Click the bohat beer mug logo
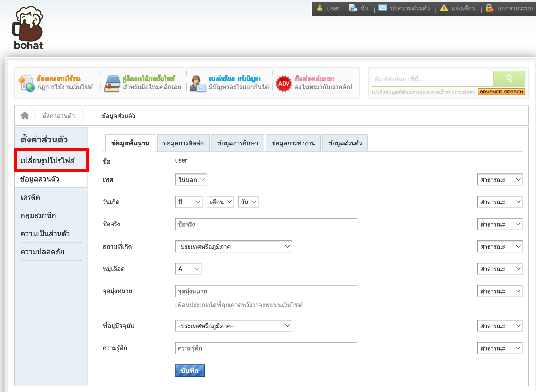The height and width of the screenshot is (392, 536). click(x=28, y=28)
